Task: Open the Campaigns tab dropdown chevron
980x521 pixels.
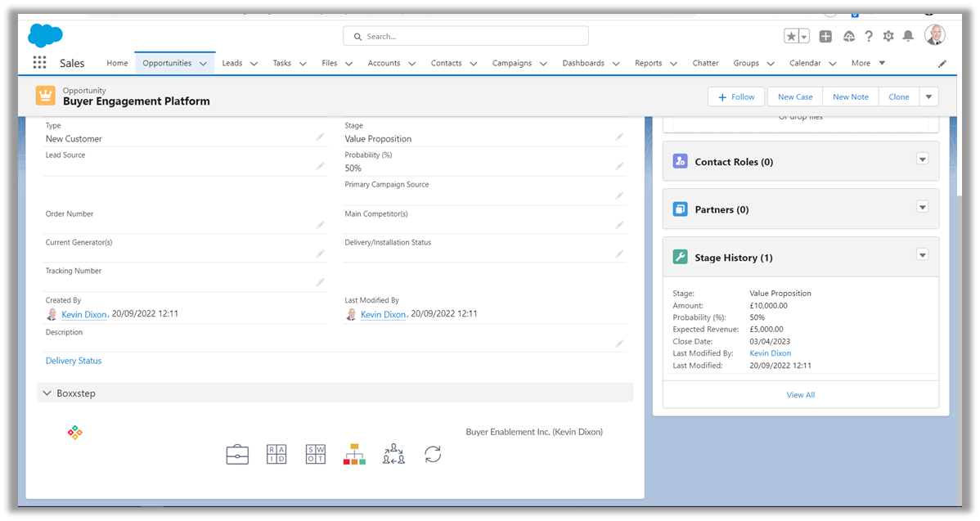Action: pos(543,64)
